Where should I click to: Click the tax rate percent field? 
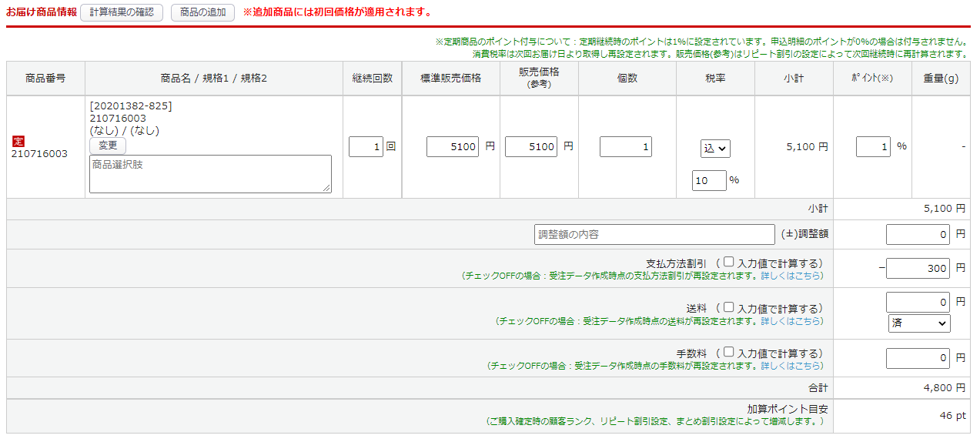point(709,180)
